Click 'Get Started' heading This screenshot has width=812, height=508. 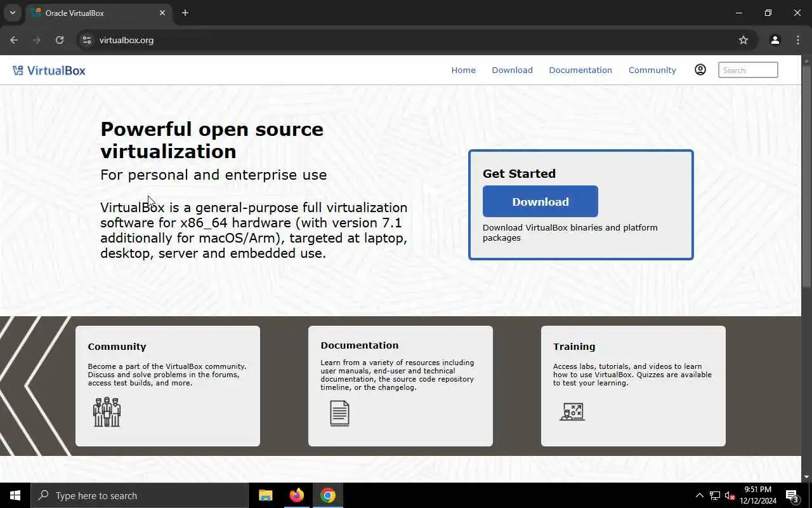click(x=519, y=173)
